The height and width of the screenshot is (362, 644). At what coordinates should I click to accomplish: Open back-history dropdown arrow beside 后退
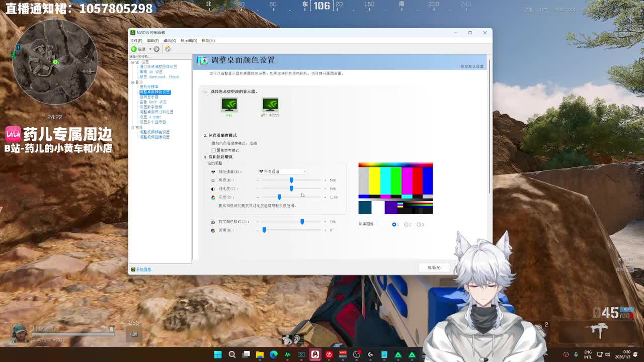(x=150, y=49)
